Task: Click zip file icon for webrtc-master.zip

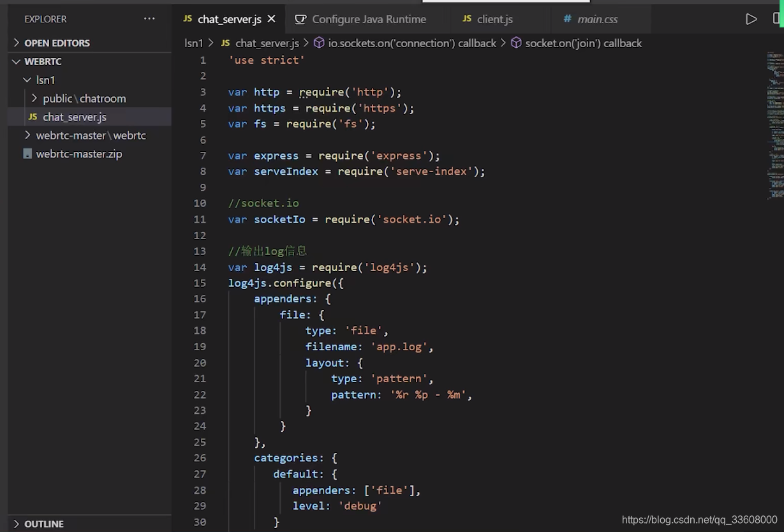Action: (27, 154)
